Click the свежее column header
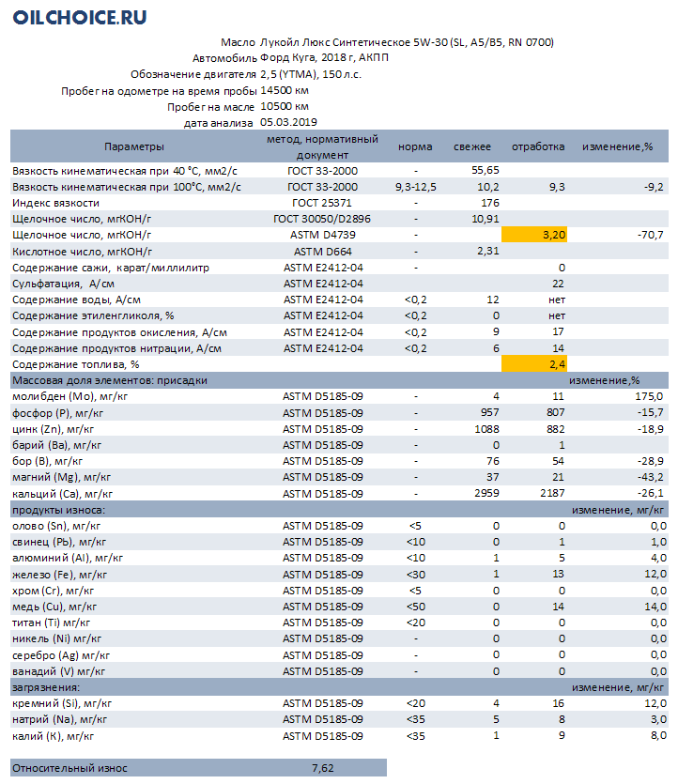The width and height of the screenshot is (678, 784). point(472,146)
